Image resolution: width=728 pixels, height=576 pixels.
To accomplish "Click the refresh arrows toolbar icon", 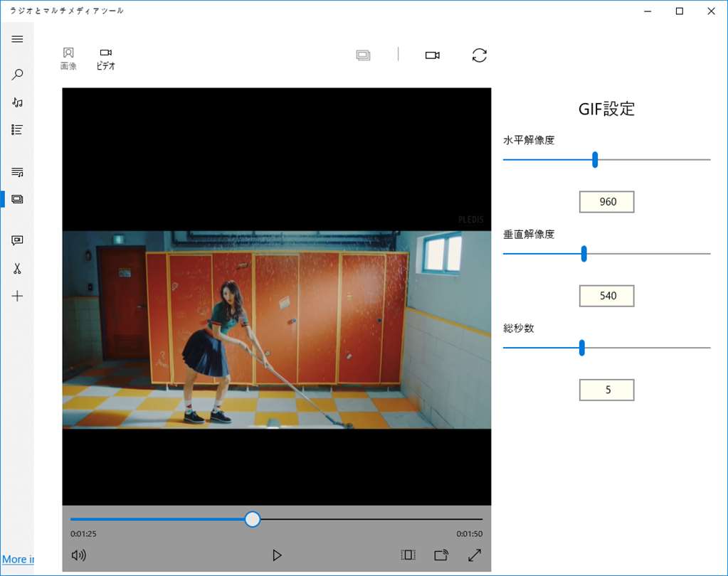I will point(479,55).
